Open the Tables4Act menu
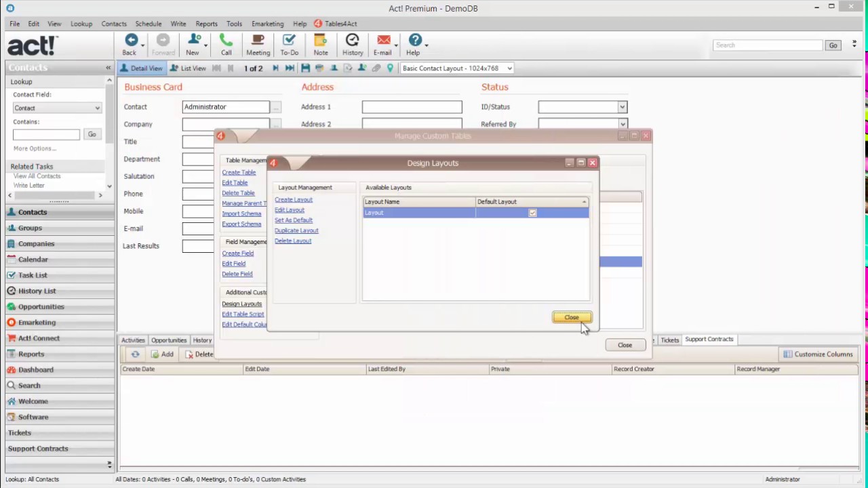 click(335, 24)
